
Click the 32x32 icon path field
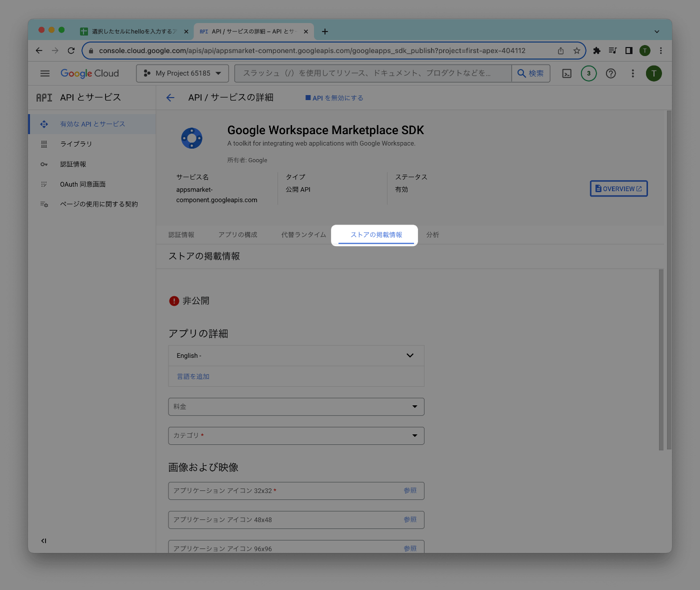296,491
